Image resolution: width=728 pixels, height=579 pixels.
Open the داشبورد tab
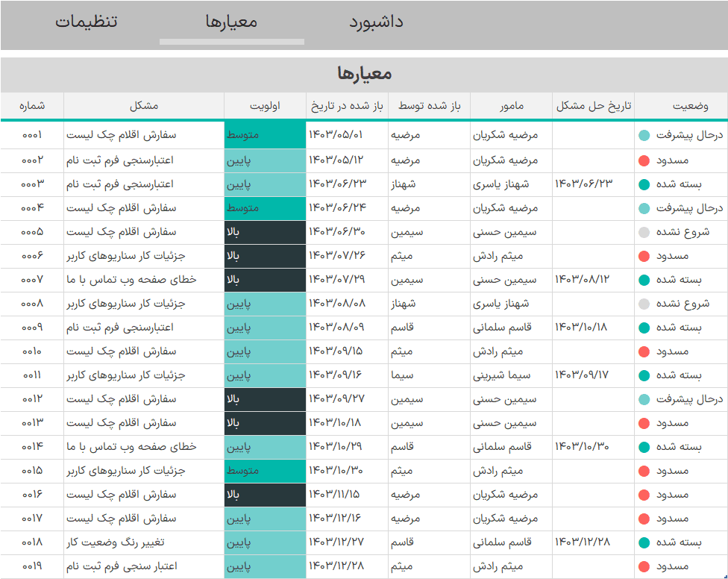point(376,22)
